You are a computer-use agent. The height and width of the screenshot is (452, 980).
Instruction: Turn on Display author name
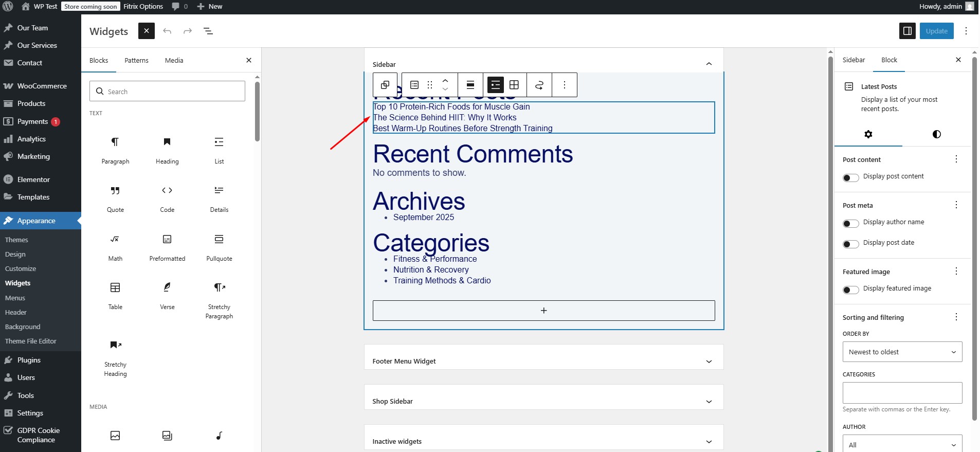pos(851,223)
